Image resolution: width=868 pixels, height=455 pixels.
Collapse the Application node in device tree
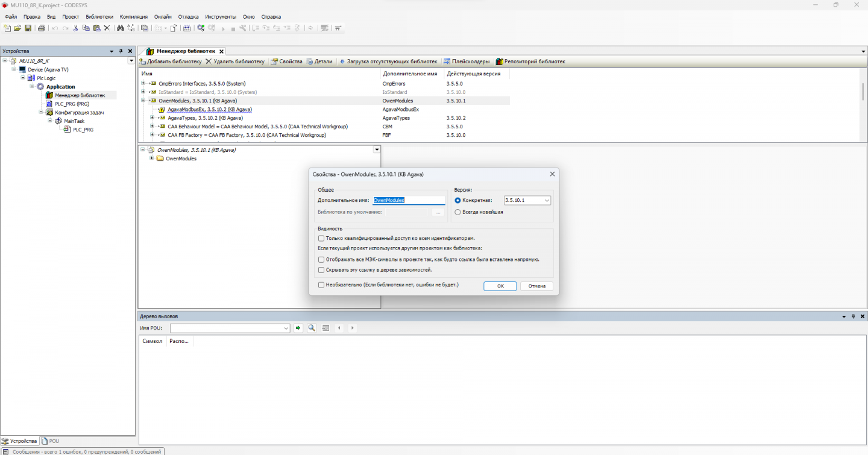click(x=33, y=87)
